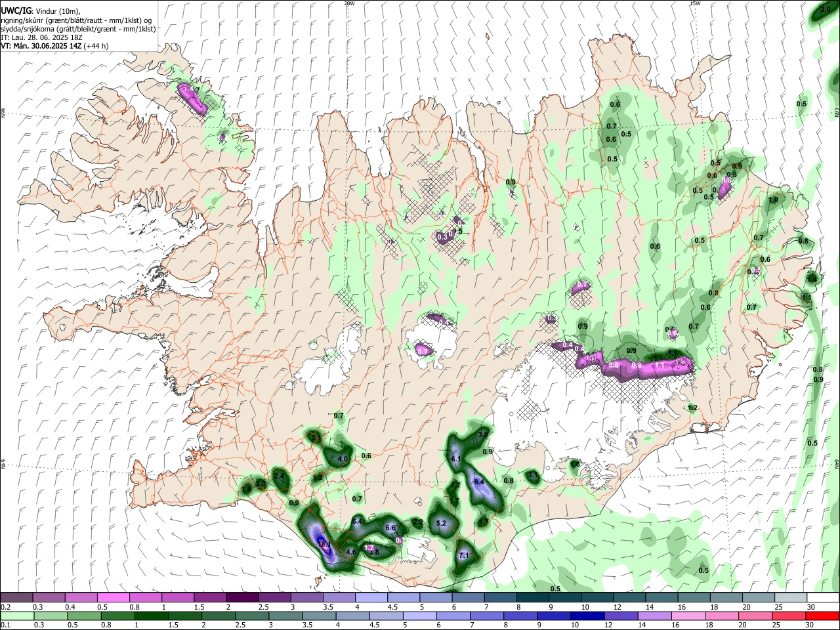This screenshot has height=630, width=840.
Task: Click the 6.6 rainfall value label
Action: pos(390,528)
